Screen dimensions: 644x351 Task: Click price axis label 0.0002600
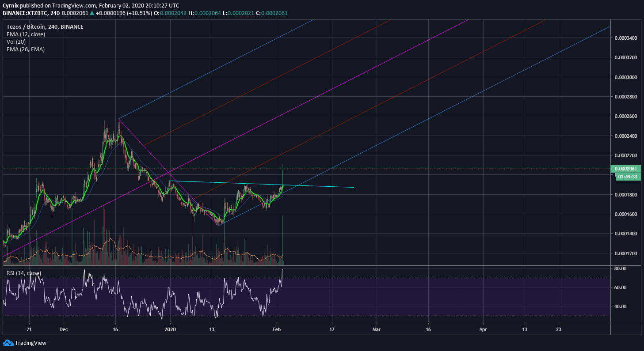point(625,117)
